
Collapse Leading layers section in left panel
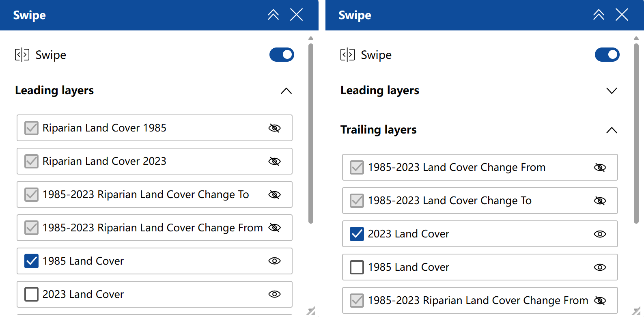pos(286,91)
